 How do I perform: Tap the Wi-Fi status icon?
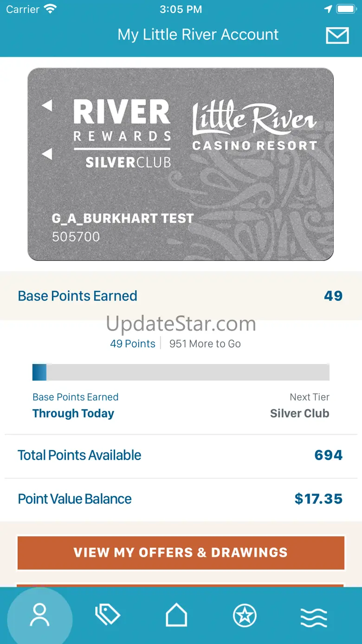point(50,9)
